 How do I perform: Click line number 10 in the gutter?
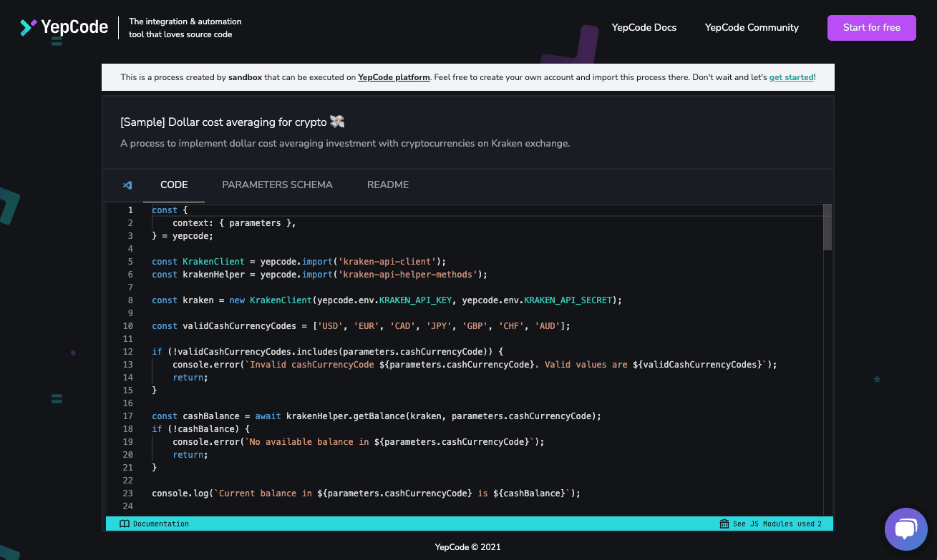coord(128,325)
